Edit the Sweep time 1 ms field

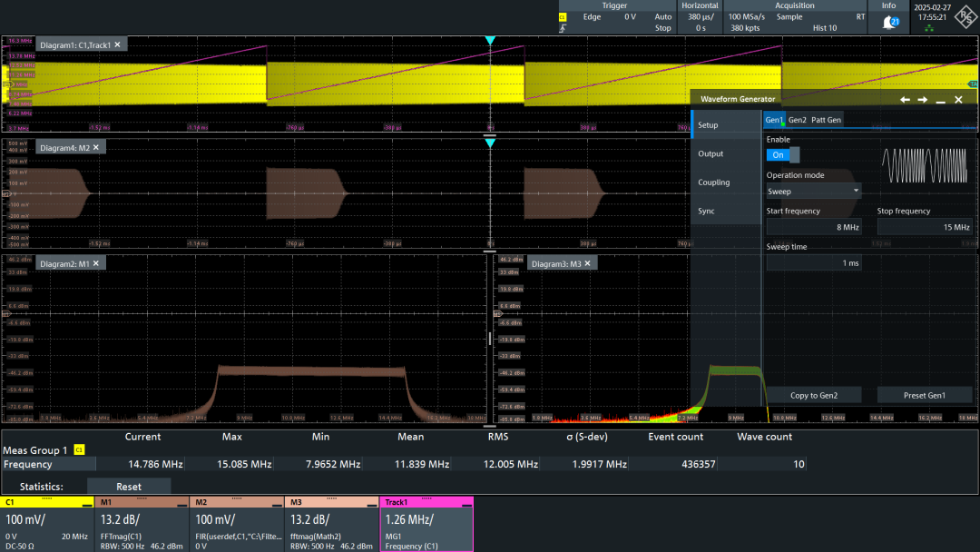814,263
